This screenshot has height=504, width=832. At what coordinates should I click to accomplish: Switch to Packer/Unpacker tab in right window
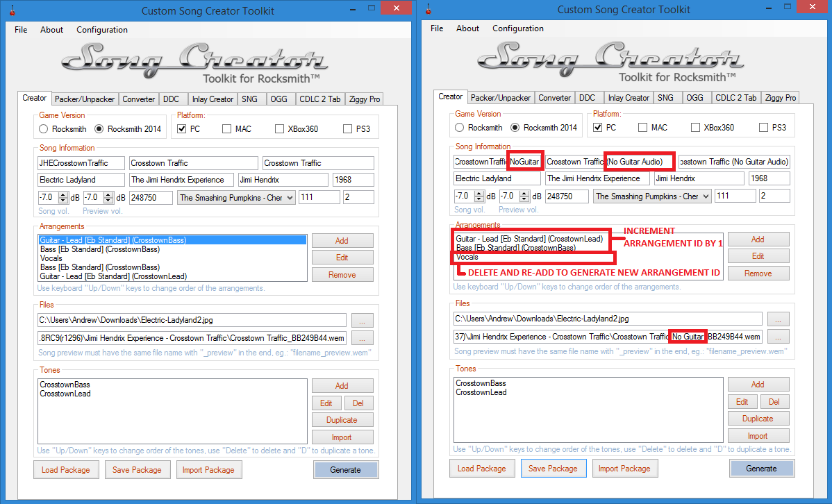click(x=499, y=98)
